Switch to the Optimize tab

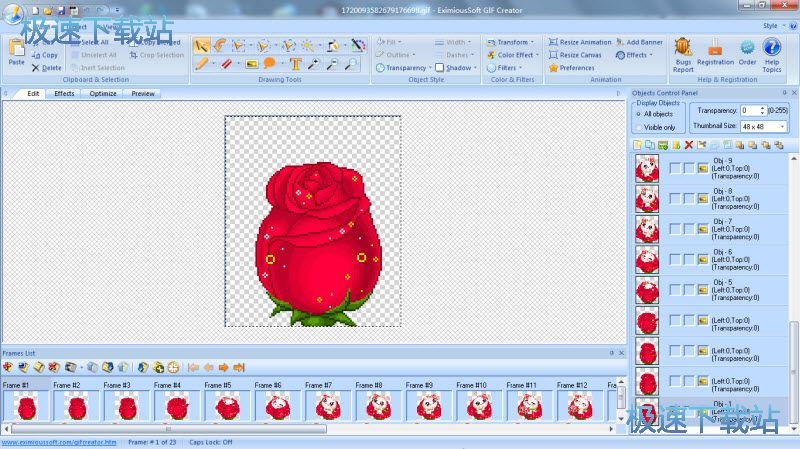pyautogui.click(x=103, y=93)
